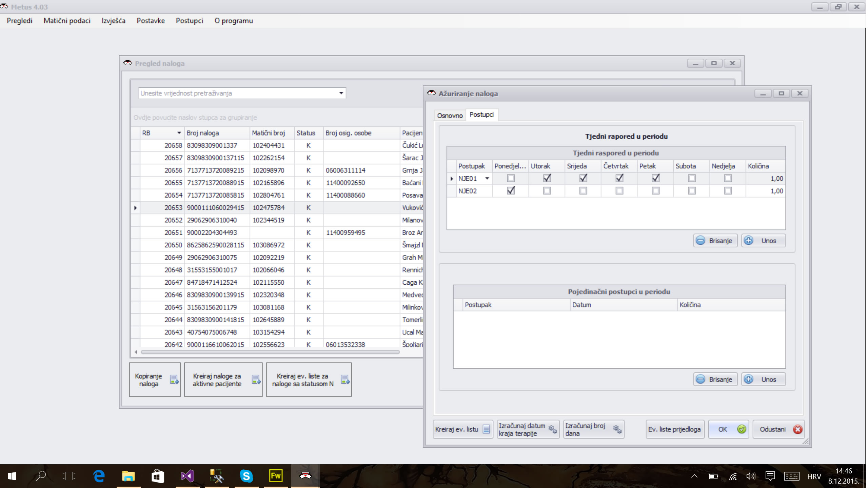The width and height of the screenshot is (868, 488).
Task: Click the horizontal scrollbar in Pregled naloga
Action: point(270,352)
